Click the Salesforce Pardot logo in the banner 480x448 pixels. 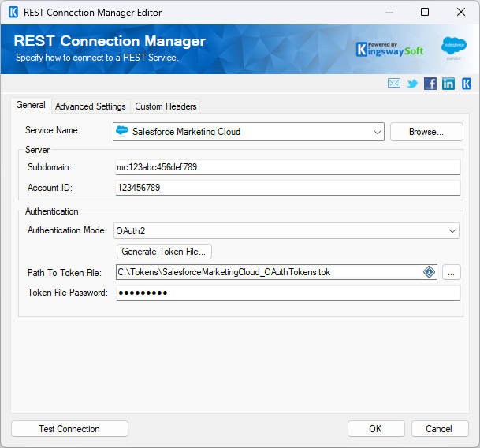click(x=454, y=49)
